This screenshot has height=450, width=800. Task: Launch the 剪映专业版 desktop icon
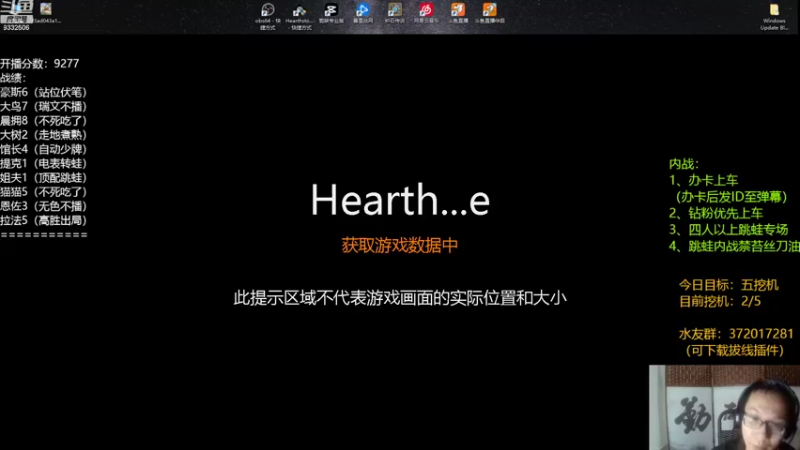pyautogui.click(x=331, y=13)
